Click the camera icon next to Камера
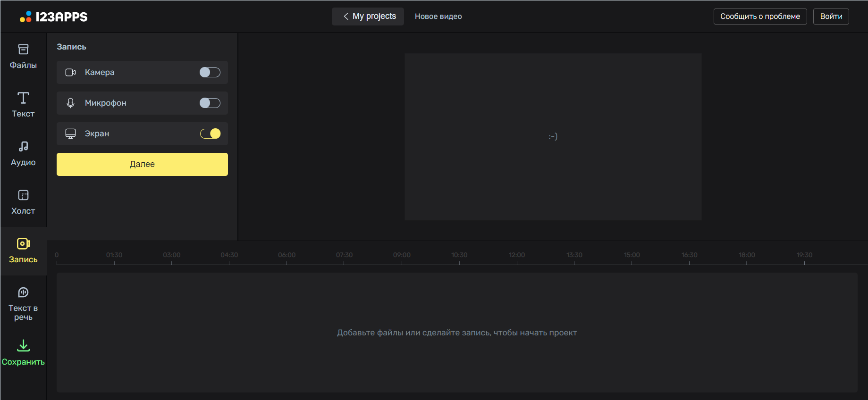 tap(70, 73)
